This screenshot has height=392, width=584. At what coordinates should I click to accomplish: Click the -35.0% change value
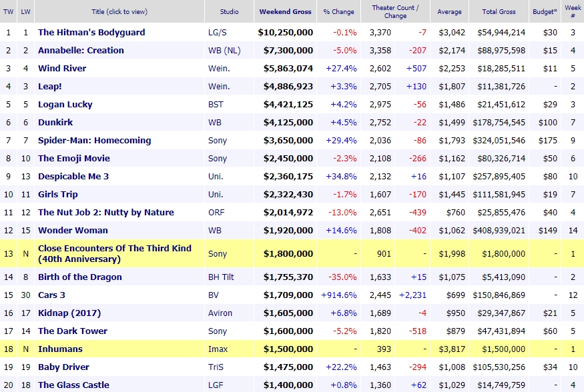click(342, 277)
